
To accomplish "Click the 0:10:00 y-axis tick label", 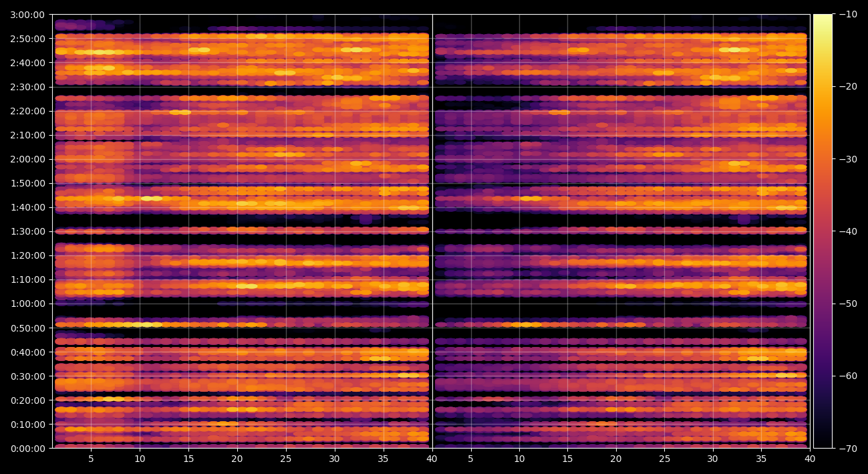I will point(27,424).
